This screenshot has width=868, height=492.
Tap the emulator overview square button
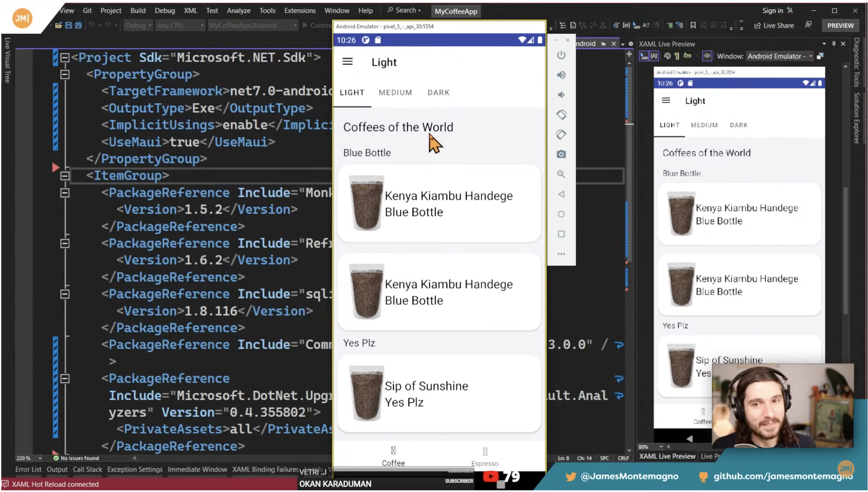(561, 234)
